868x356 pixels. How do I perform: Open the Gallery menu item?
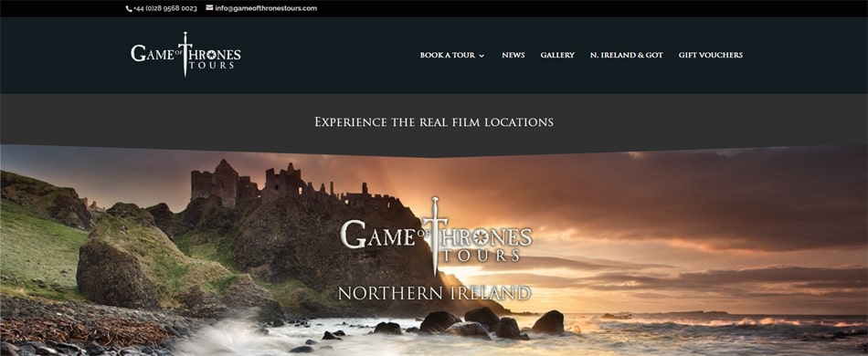click(x=557, y=56)
